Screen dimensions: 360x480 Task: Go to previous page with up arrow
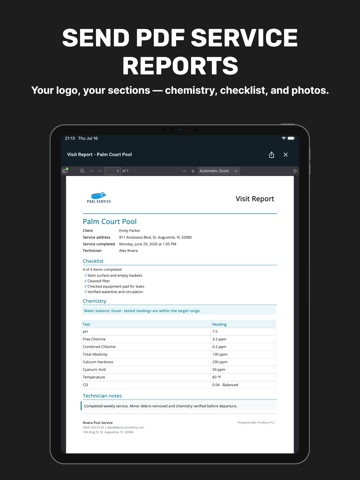pyautogui.click(x=91, y=171)
